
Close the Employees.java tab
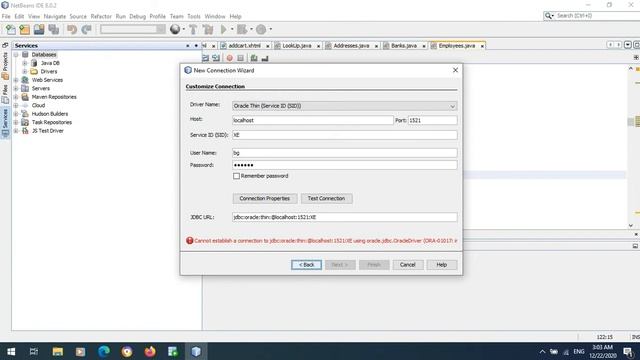tap(482, 46)
